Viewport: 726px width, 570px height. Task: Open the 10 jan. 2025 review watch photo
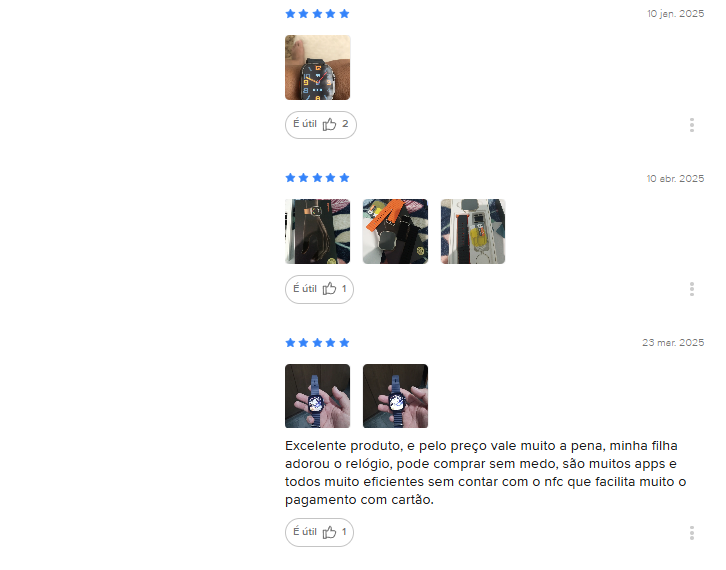(x=317, y=68)
